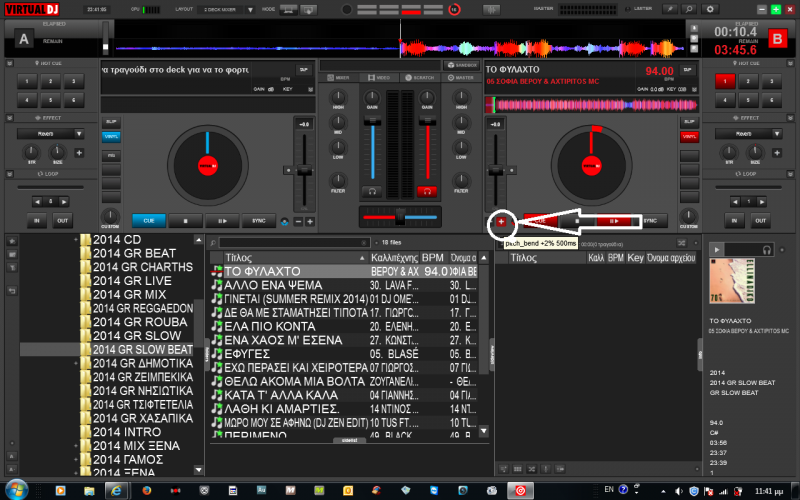Switch to the MASTER tab
The image size is (800, 500).
461,78
